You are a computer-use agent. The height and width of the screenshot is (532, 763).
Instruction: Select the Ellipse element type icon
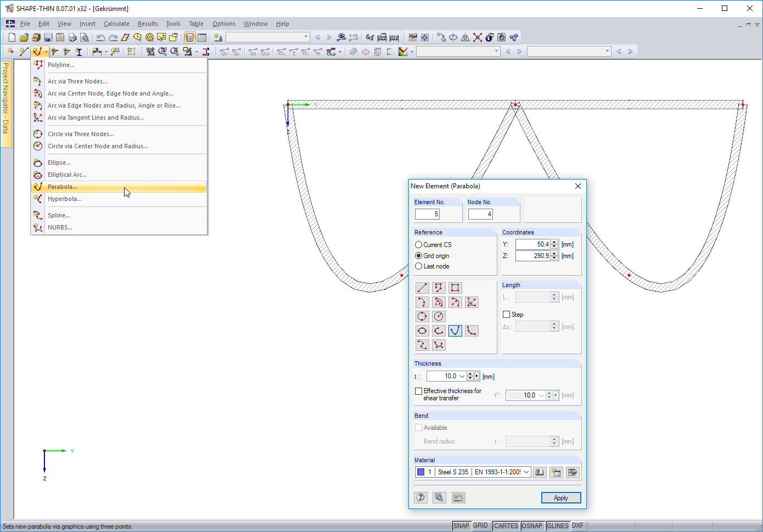[x=422, y=331]
